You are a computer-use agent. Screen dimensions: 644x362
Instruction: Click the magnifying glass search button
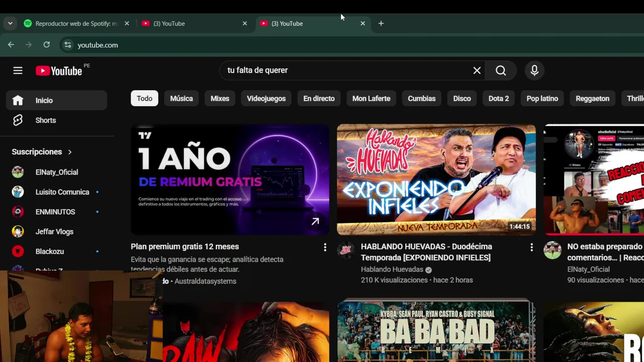coord(501,70)
